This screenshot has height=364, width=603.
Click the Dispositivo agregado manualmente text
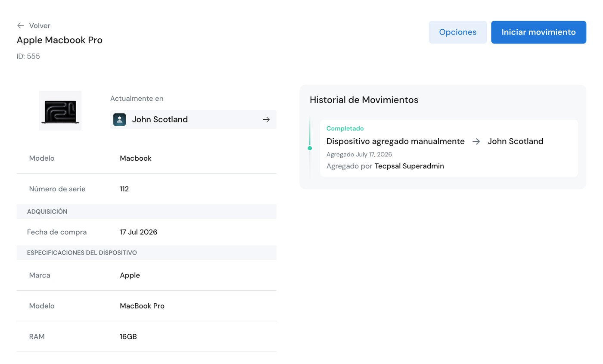pyautogui.click(x=395, y=141)
